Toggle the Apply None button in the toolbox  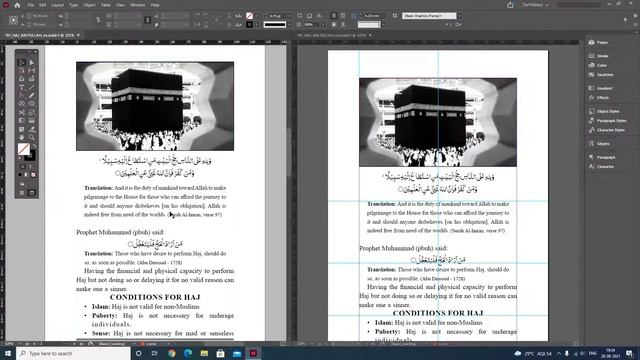(33, 175)
